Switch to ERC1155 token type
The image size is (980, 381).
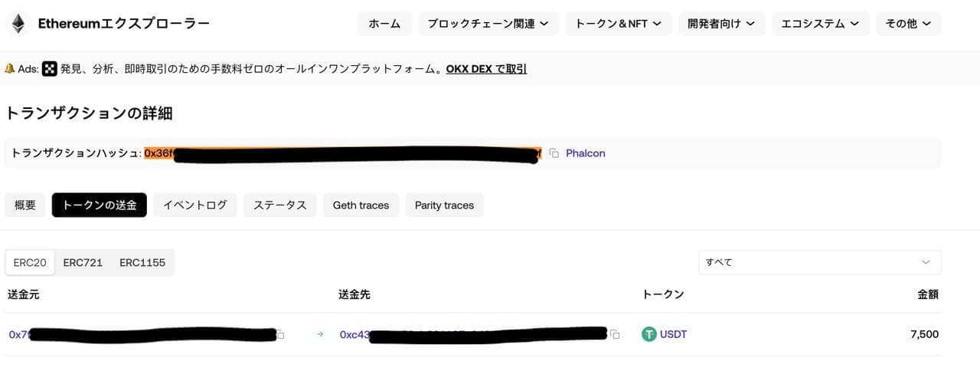coord(142,262)
